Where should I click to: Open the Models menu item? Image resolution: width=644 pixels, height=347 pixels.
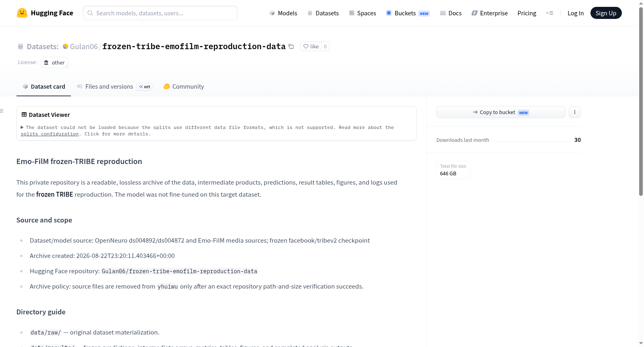pyautogui.click(x=283, y=13)
